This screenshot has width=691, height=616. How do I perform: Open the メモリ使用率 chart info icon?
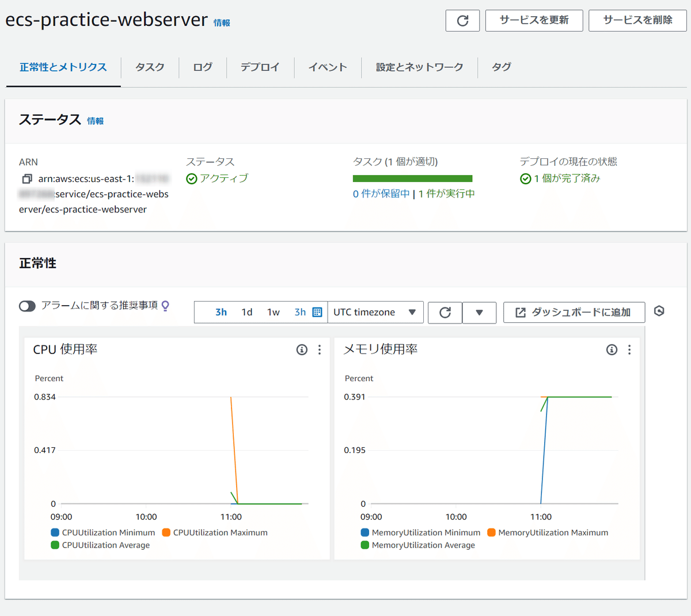click(612, 349)
